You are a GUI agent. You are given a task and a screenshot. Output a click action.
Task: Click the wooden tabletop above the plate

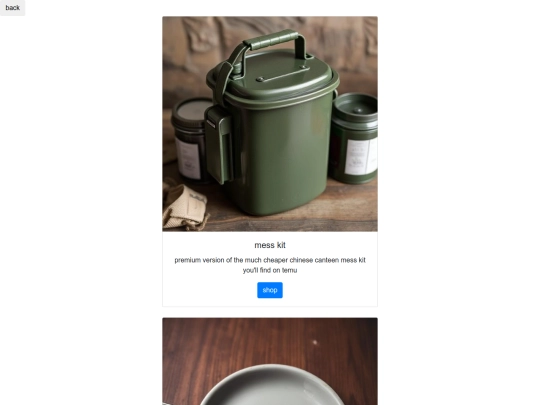click(x=270, y=339)
